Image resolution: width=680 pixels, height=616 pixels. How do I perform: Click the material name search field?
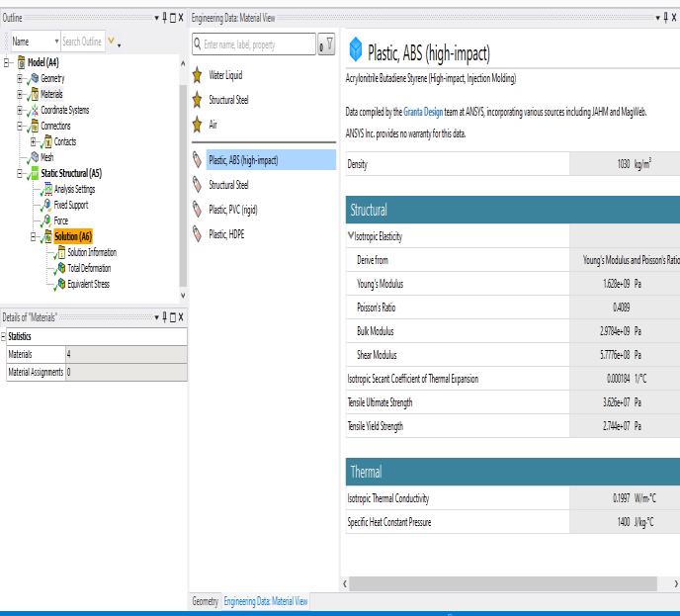coord(254,44)
